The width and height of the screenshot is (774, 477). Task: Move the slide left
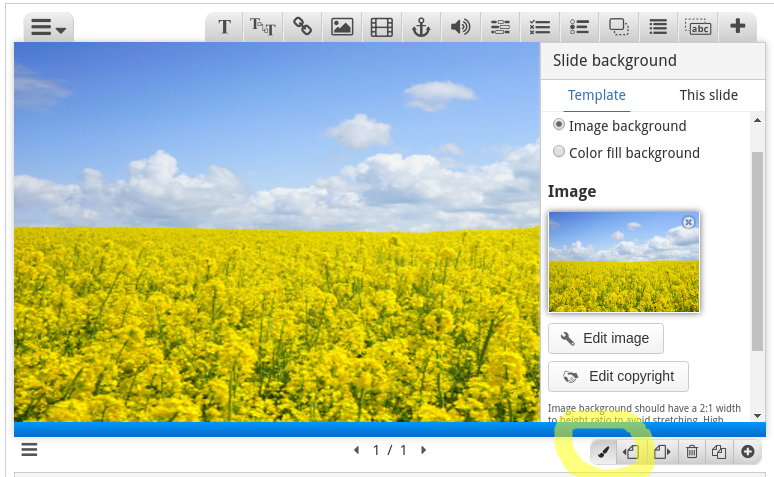(631, 452)
